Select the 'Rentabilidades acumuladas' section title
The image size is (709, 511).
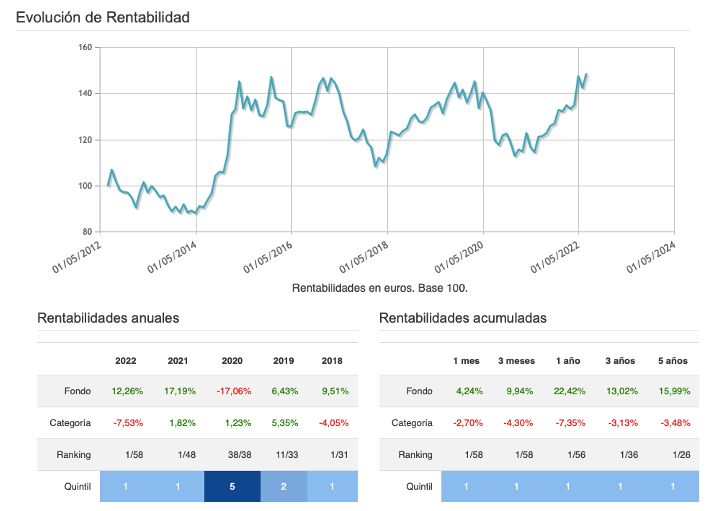click(463, 319)
